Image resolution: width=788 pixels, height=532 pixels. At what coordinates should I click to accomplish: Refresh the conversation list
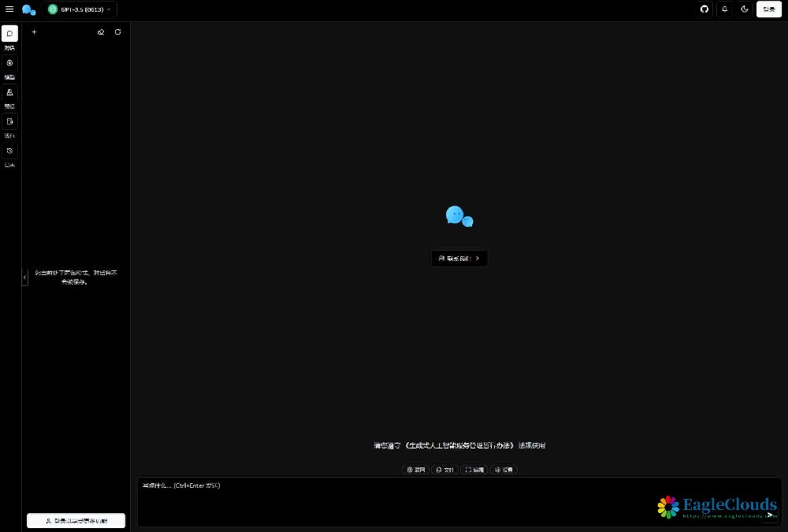point(118,32)
